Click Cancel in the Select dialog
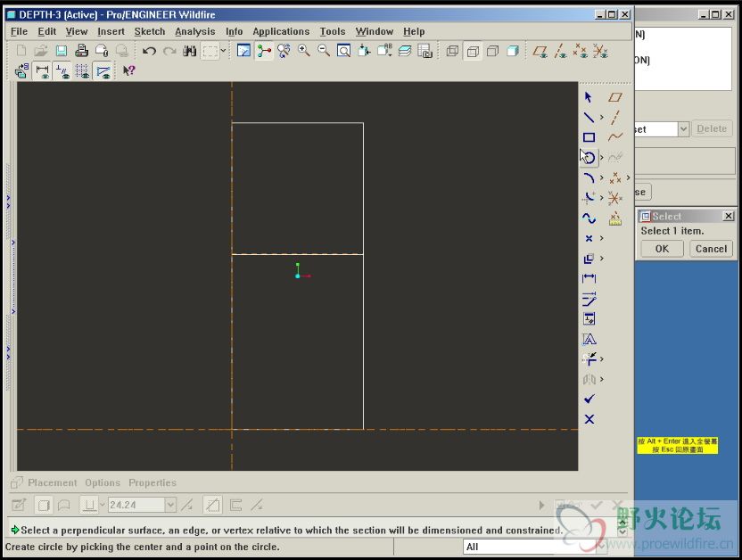Screen dimensions: 742x560 pyautogui.click(x=711, y=249)
